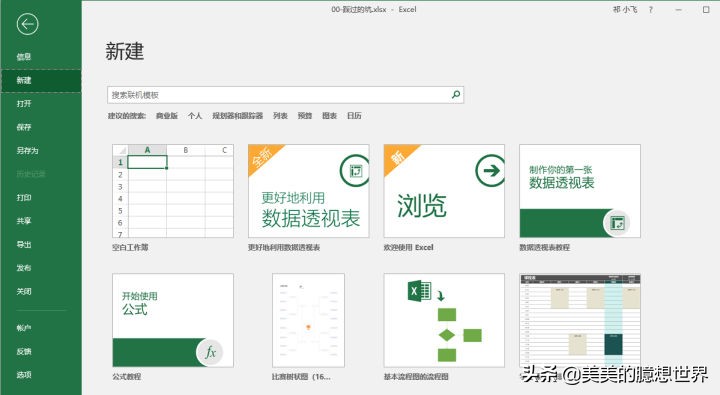This screenshot has height=395, width=720.
Task: Open the schedule calendar template thumbnail
Action: [580, 320]
